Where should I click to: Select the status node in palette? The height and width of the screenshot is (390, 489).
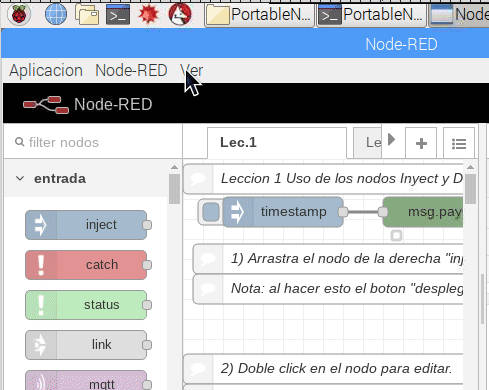tap(86, 305)
